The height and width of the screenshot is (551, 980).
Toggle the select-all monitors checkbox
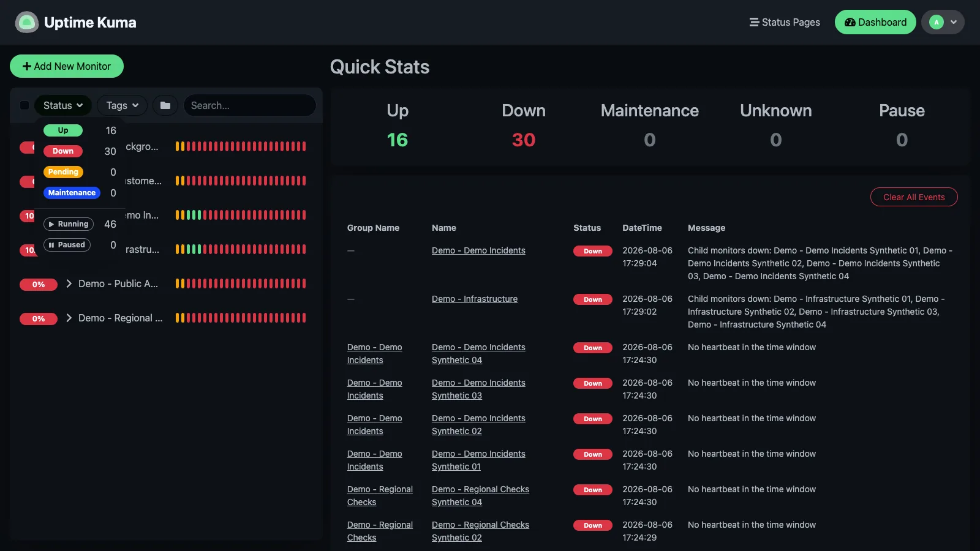24,105
